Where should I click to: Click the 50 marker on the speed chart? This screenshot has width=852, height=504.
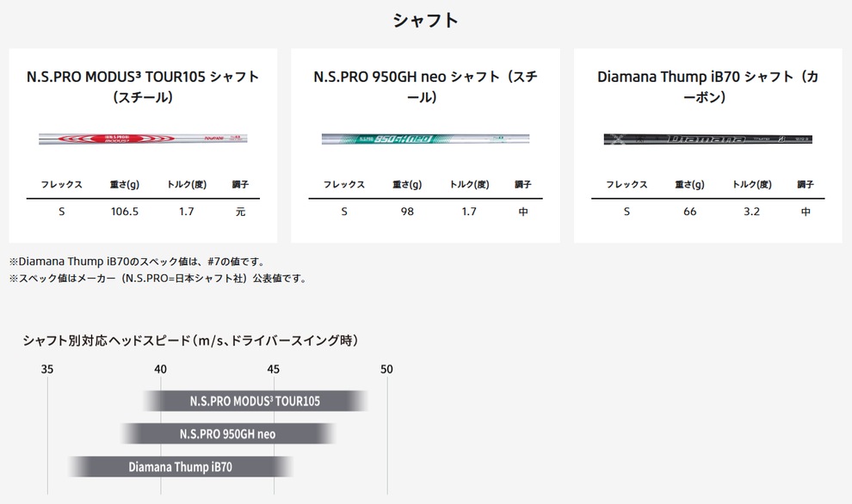(386, 369)
